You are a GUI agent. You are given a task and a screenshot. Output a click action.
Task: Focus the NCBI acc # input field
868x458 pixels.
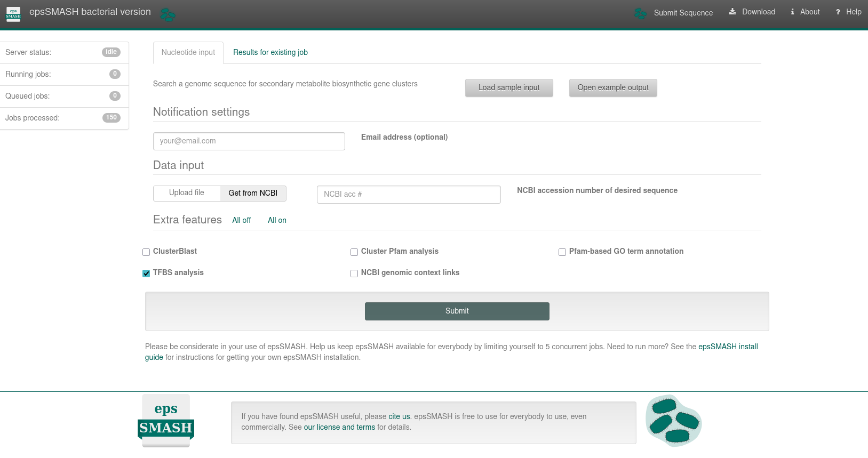409,195
